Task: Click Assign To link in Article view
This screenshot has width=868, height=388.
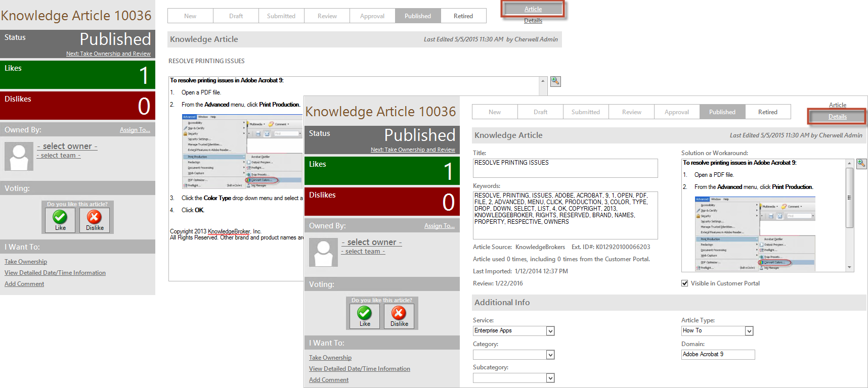Action: [x=135, y=130]
